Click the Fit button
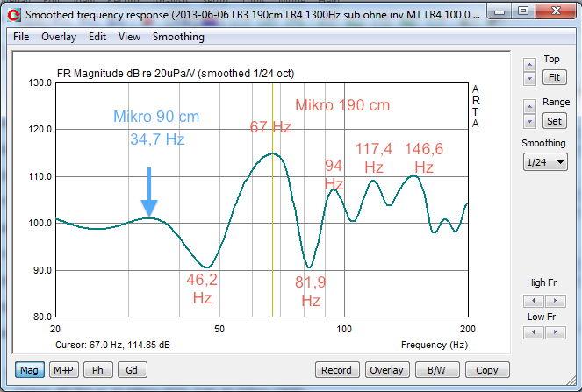 [x=554, y=77]
